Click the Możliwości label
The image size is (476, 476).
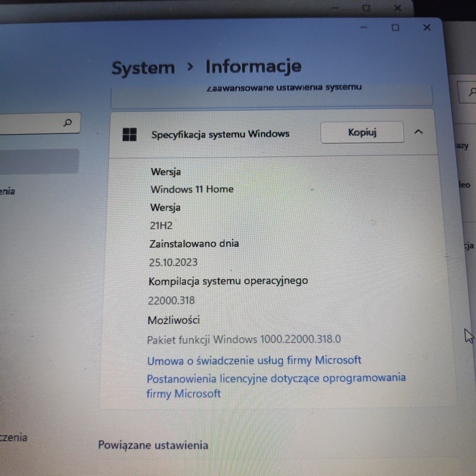174,320
